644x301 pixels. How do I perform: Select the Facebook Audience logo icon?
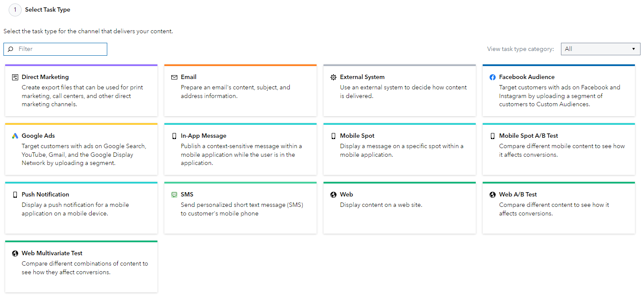pyautogui.click(x=493, y=77)
